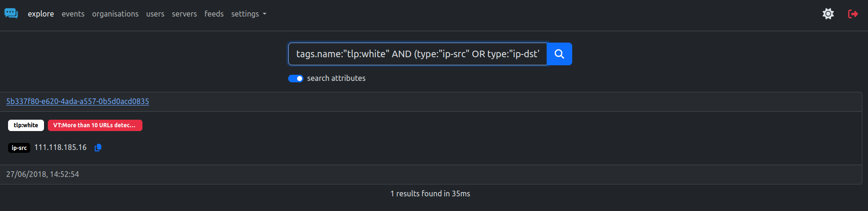
Task: Click the magnifier search button
Action: 559,54
